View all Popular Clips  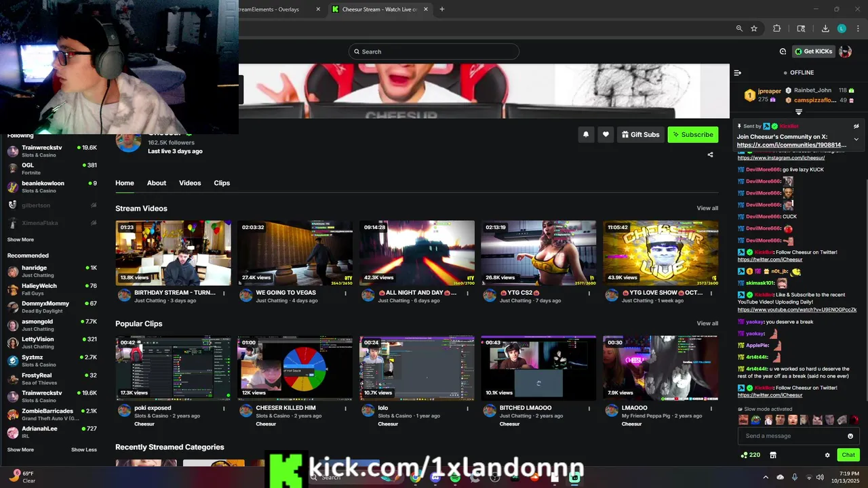[707, 323]
